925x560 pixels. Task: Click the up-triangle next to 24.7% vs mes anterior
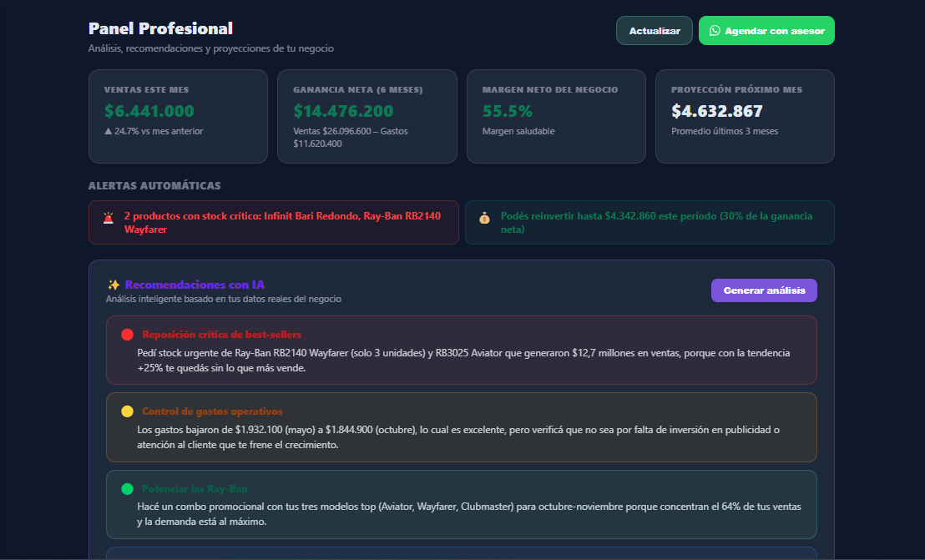[108, 131]
